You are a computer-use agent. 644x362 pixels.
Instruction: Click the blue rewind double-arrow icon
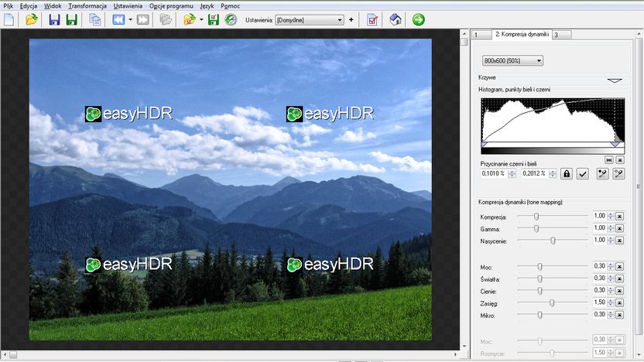[118, 19]
